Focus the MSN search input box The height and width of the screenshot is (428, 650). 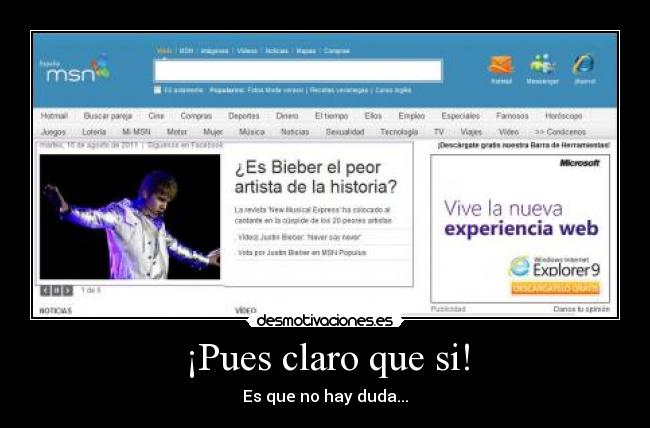298,71
